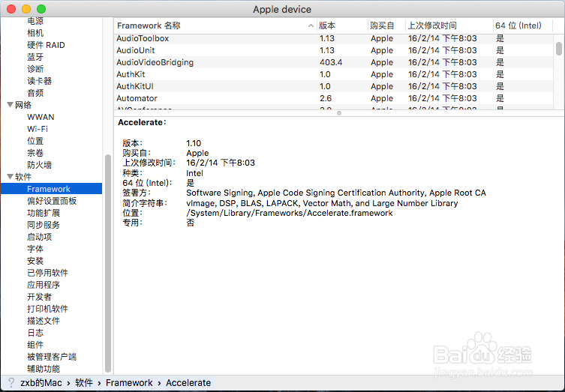Click the Accelerate framework path text
The height and width of the screenshot is (392, 565).
(290, 213)
